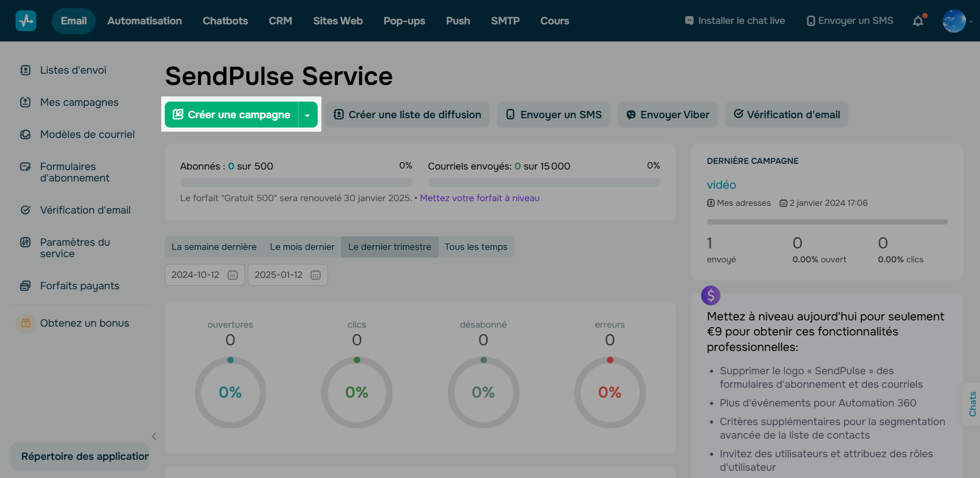Switch to the Chatbots section
980x478 pixels.
(225, 21)
